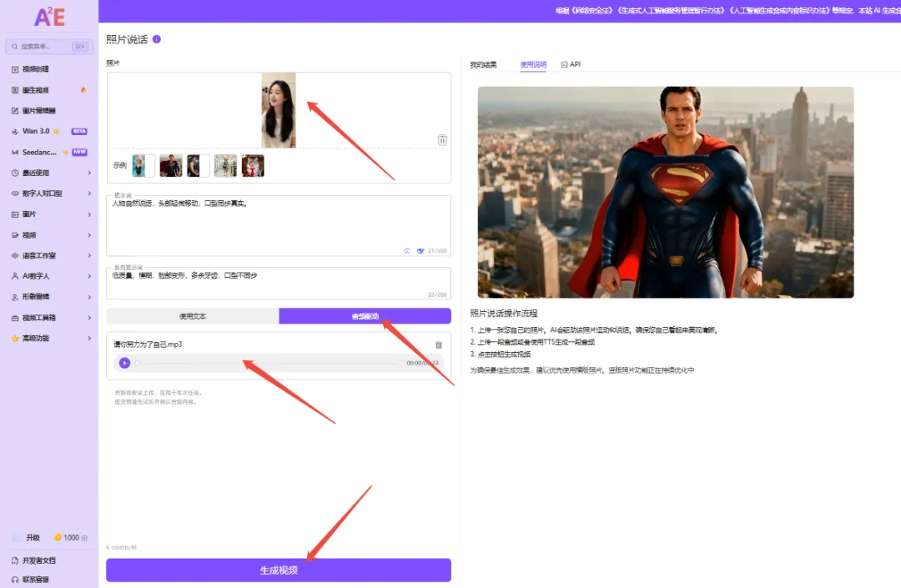Click the 视频 sidebar icon
901x588 pixels.
(15, 235)
